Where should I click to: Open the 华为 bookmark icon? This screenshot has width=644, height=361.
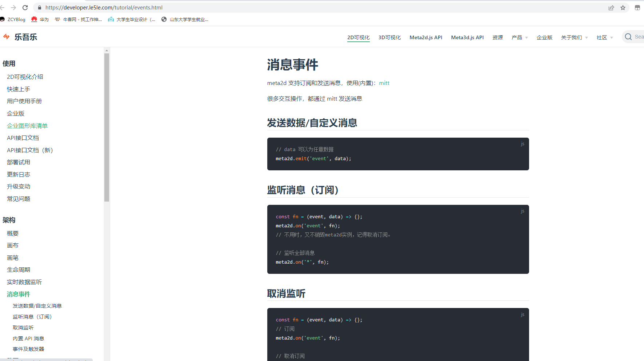click(x=34, y=19)
